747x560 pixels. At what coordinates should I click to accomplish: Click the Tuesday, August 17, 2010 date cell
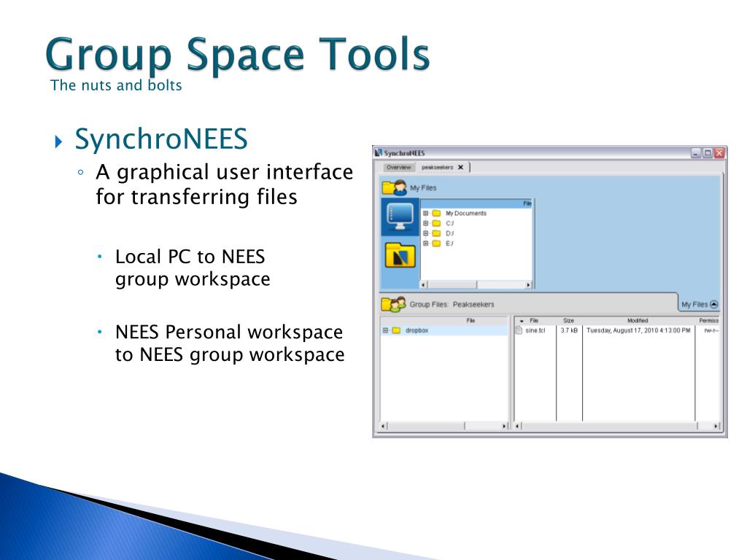tap(638, 330)
